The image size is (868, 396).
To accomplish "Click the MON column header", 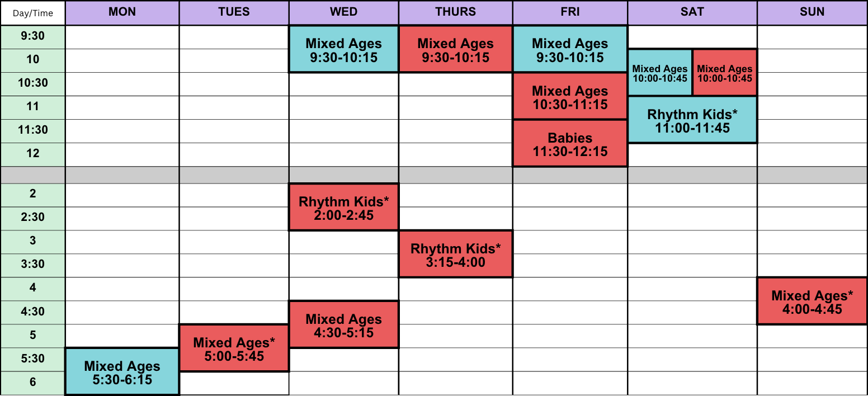I will point(122,13).
